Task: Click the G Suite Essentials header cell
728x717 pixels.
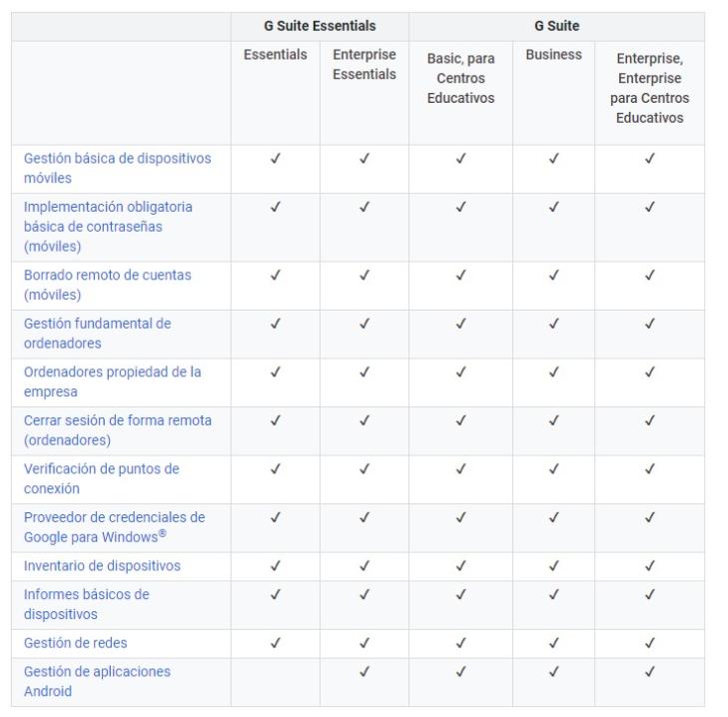Action: 319,26
